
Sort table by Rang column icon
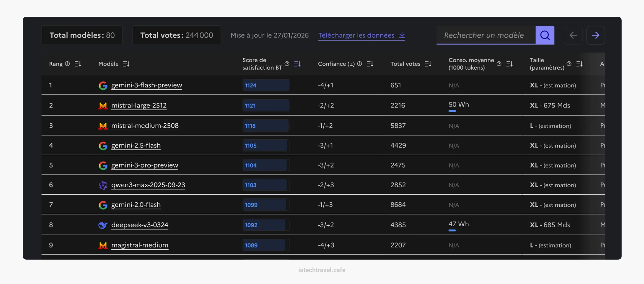coord(78,64)
